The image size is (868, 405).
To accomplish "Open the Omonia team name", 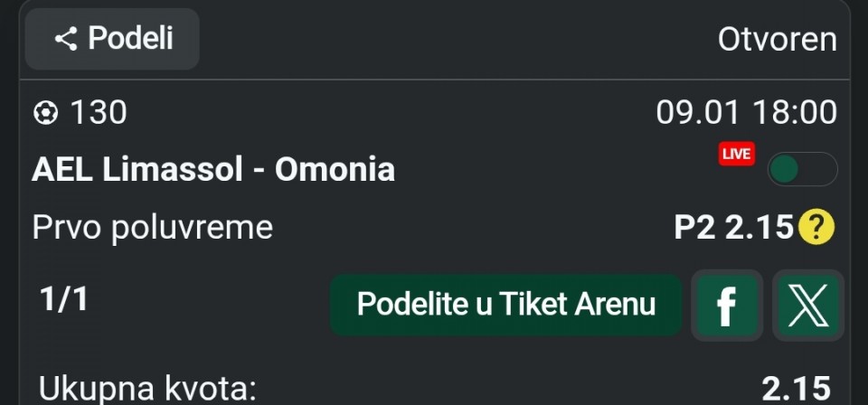I will [x=335, y=169].
